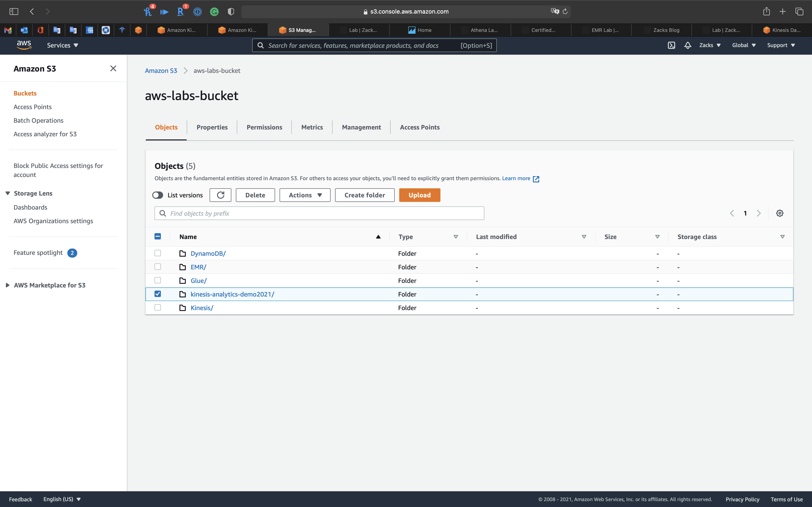Click the AWS logo home icon

pyautogui.click(x=24, y=45)
